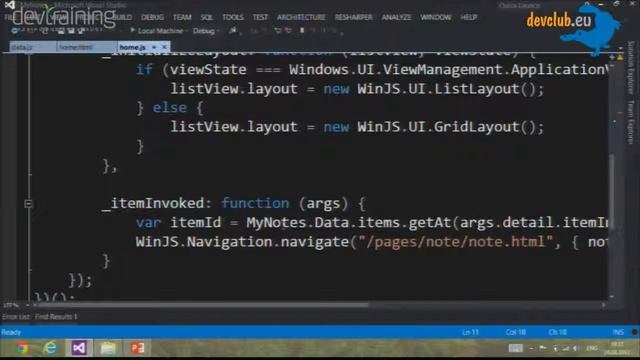Click the ENG language indicator
Screen dimensions: 640x360
592,348
